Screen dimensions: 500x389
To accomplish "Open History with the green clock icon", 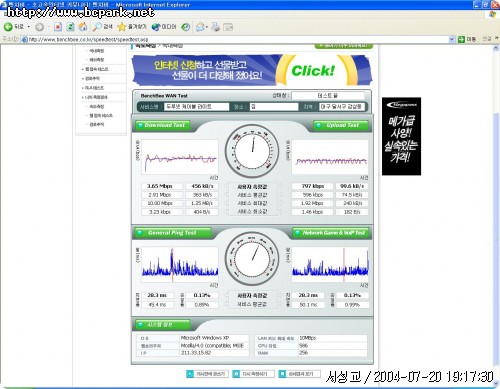I will 186,27.
